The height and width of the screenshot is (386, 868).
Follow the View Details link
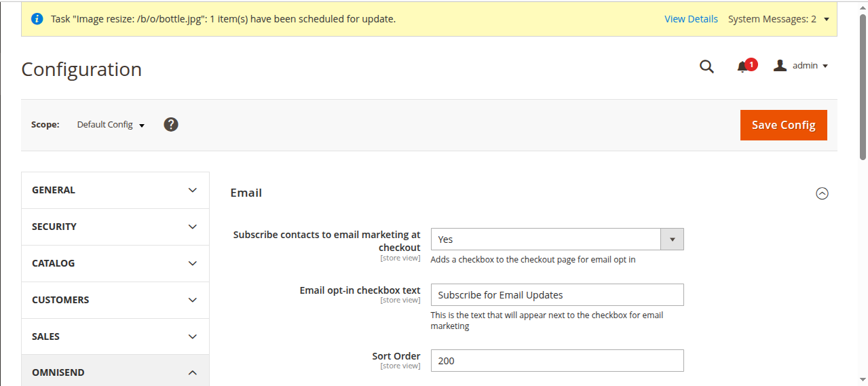[x=691, y=19]
